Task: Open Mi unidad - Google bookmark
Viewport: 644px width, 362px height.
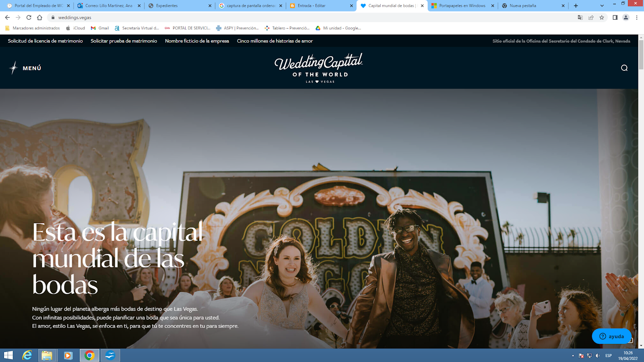Action: click(x=338, y=28)
